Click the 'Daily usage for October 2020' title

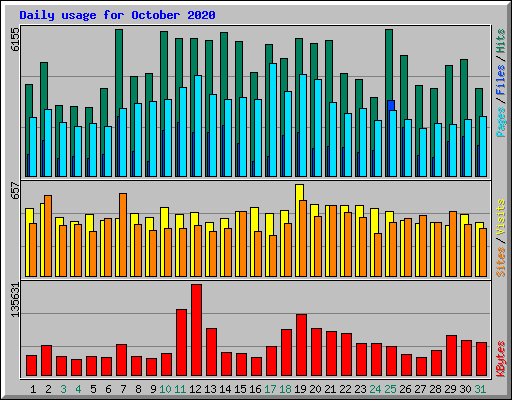coord(117,15)
